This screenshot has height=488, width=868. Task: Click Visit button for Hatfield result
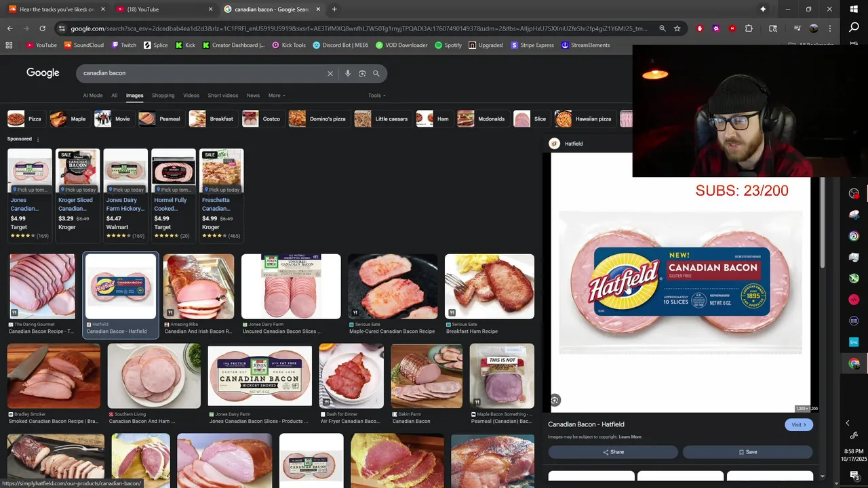pyautogui.click(x=799, y=425)
